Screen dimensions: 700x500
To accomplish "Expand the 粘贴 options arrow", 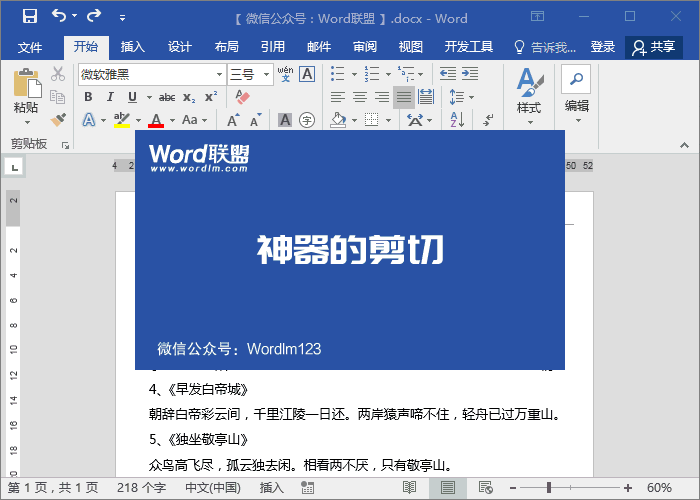I will coord(27,122).
